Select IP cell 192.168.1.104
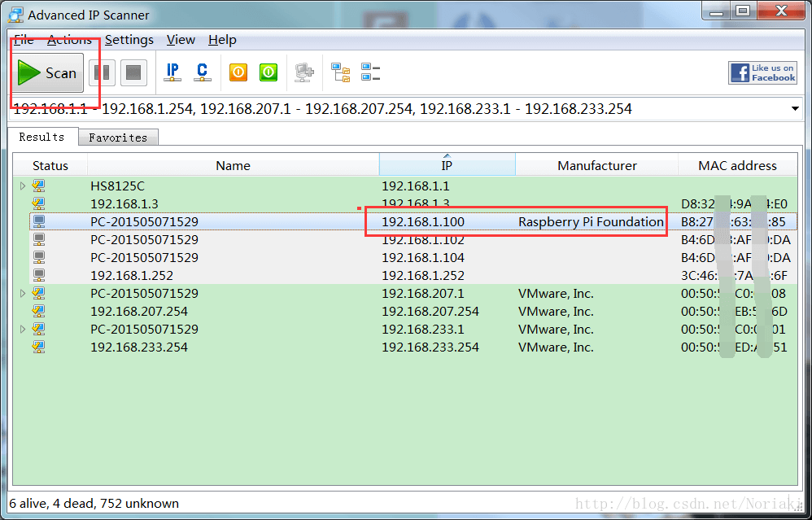Viewport: 812px width, 520px height. (423, 257)
